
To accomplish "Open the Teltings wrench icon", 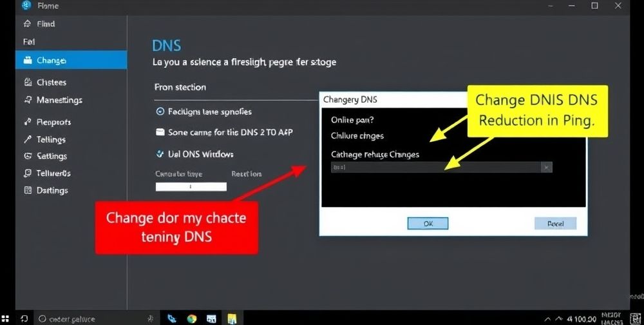I will pos(28,139).
